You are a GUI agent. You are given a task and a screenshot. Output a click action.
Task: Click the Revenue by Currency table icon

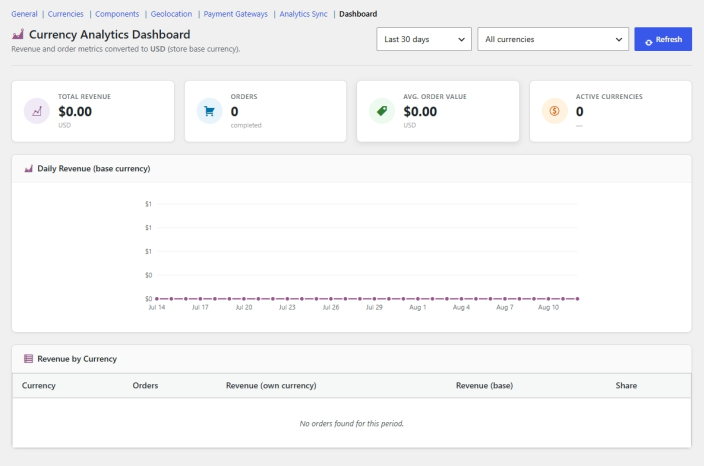28,359
